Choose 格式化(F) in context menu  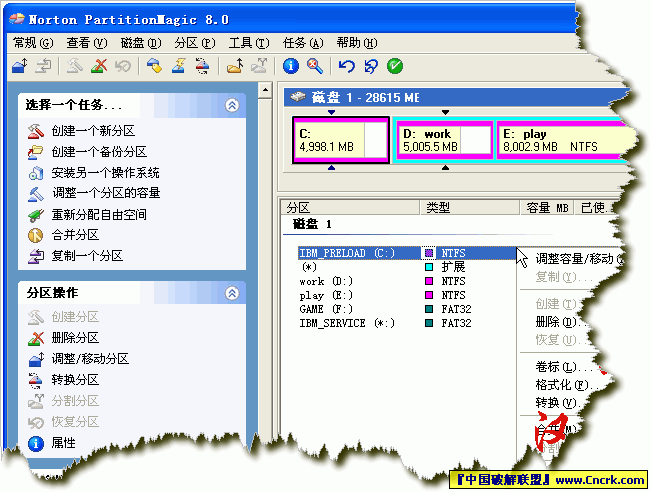(566, 385)
